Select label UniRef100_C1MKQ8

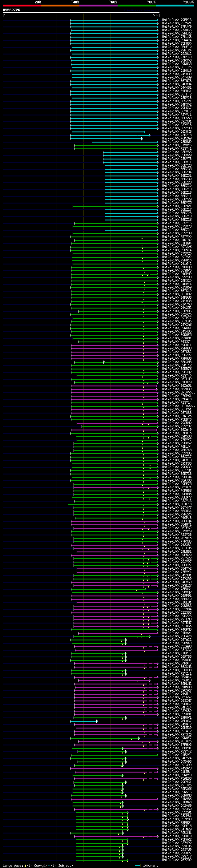click(x=176, y=267)
